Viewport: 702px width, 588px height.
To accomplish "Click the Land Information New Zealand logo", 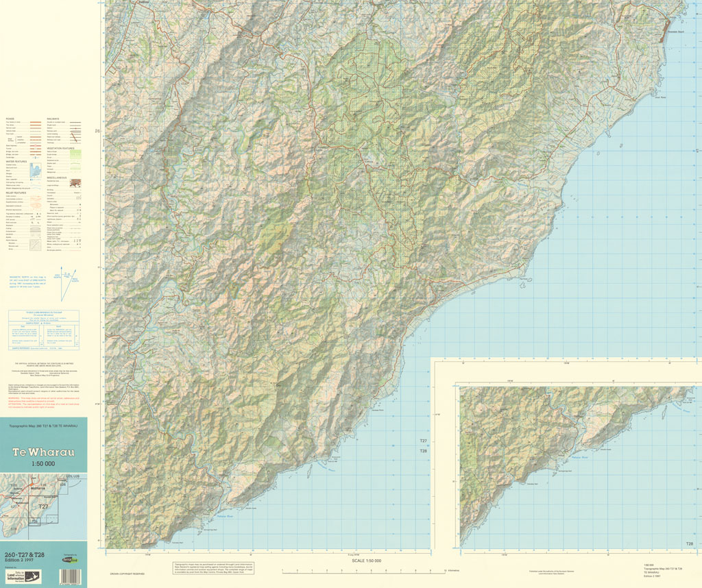I will coord(23,576).
